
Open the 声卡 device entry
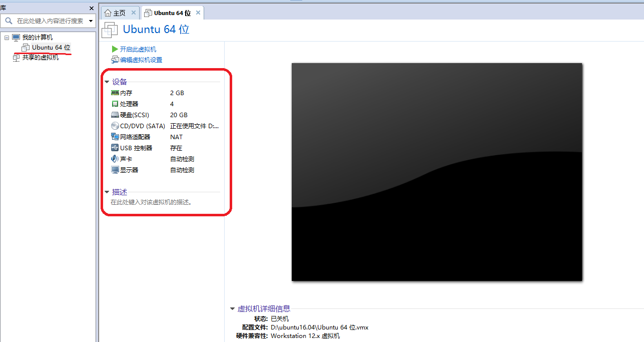(126, 159)
